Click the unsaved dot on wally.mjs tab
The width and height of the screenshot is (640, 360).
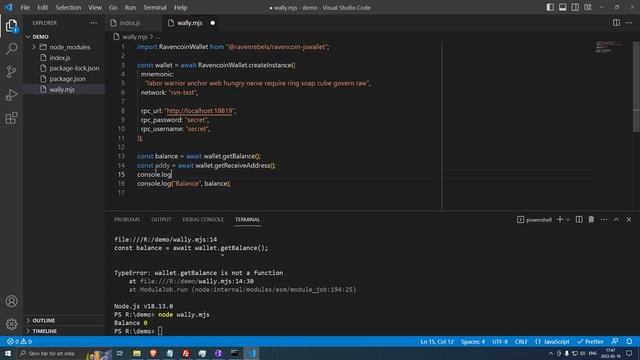click(x=212, y=23)
